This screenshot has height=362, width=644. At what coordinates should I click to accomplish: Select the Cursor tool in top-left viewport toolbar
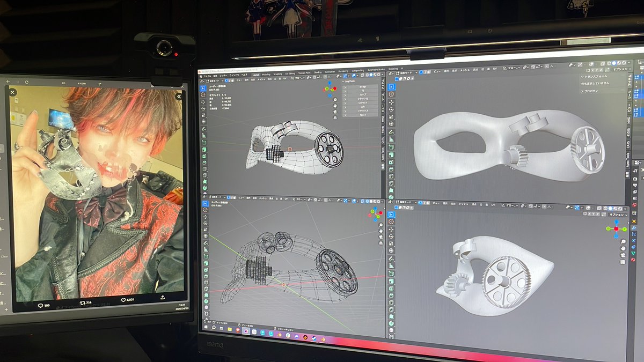[203, 95]
